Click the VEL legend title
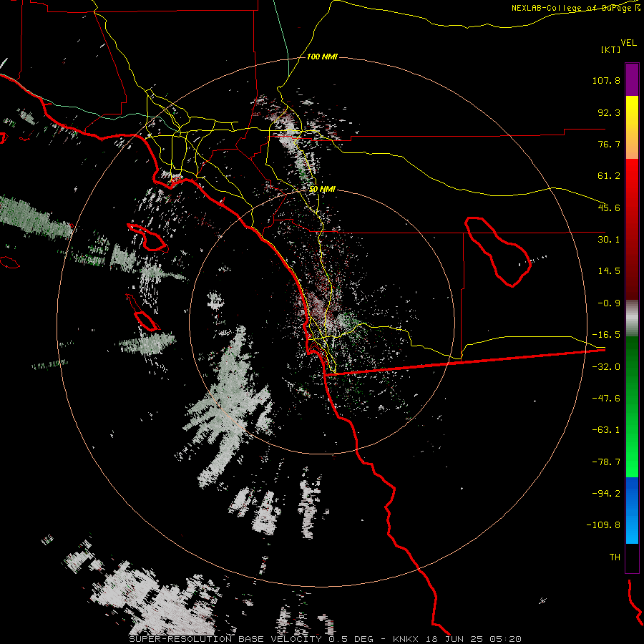The width and height of the screenshot is (644, 644). pyautogui.click(x=628, y=43)
